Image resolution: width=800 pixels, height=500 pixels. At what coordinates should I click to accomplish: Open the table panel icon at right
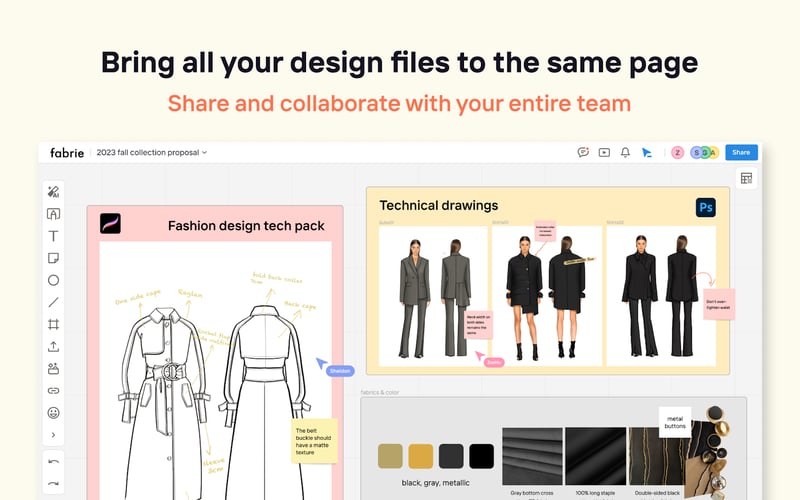(746, 178)
